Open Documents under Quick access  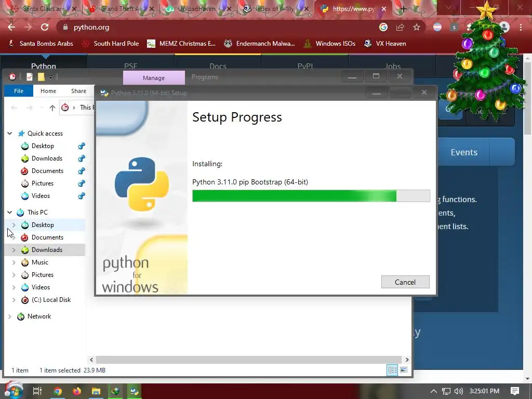(47, 171)
